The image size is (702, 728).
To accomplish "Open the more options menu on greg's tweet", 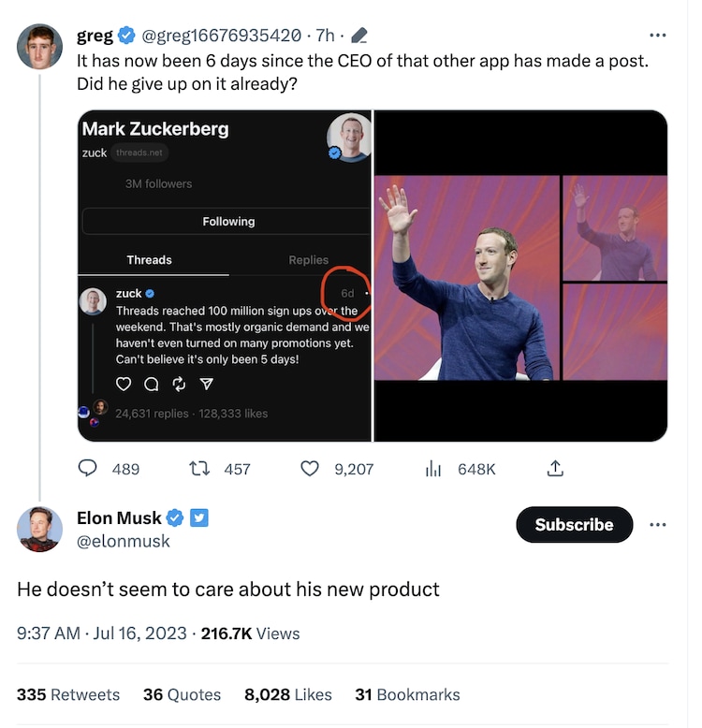I will coord(658,36).
